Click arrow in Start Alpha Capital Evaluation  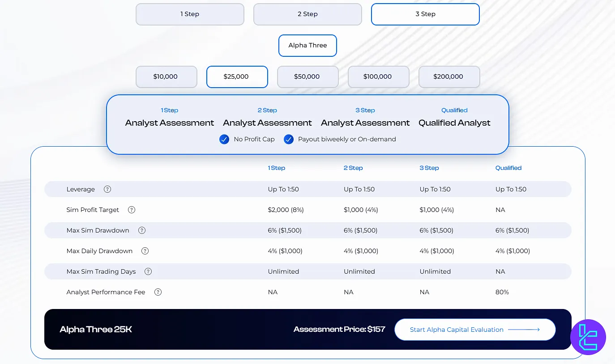(x=524, y=330)
